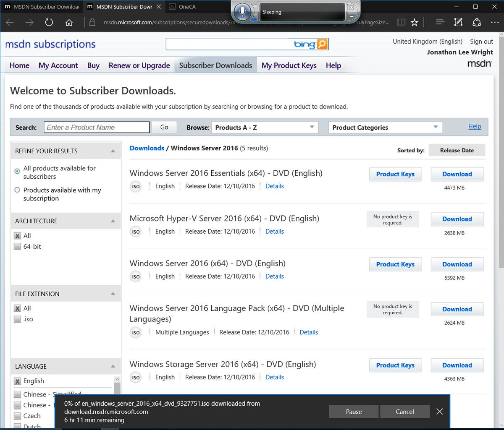The height and width of the screenshot is (430, 504).
Task: Open My Product Keys menu item
Action: 289,65
